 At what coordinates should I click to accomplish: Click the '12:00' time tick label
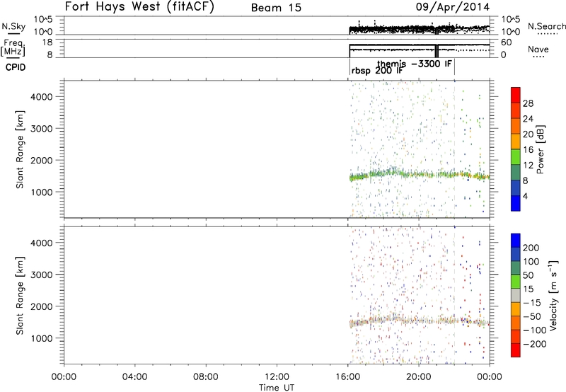pos(277,377)
